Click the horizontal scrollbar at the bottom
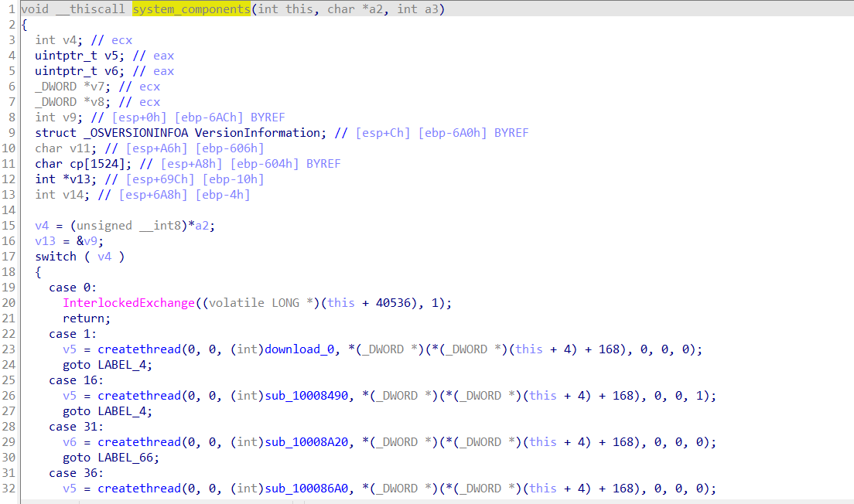Image resolution: width=854 pixels, height=504 pixels. coord(155,501)
